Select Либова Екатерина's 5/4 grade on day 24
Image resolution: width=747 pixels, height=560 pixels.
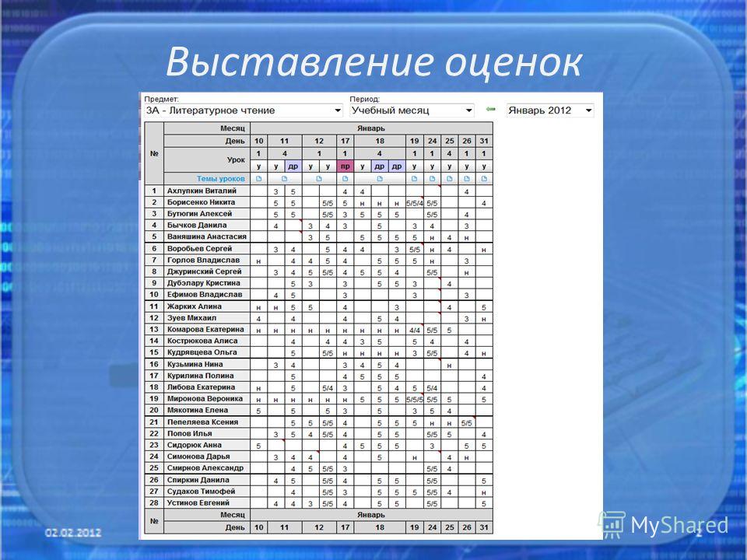[432, 388]
